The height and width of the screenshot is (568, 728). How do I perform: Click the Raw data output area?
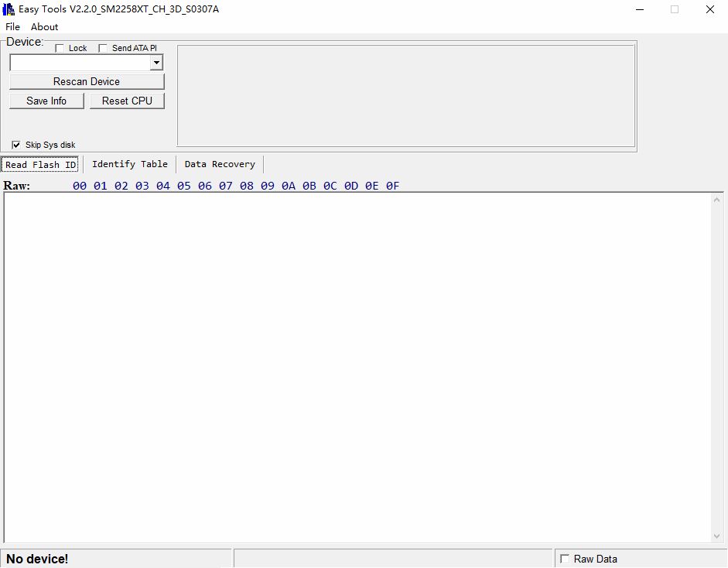point(357,368)
